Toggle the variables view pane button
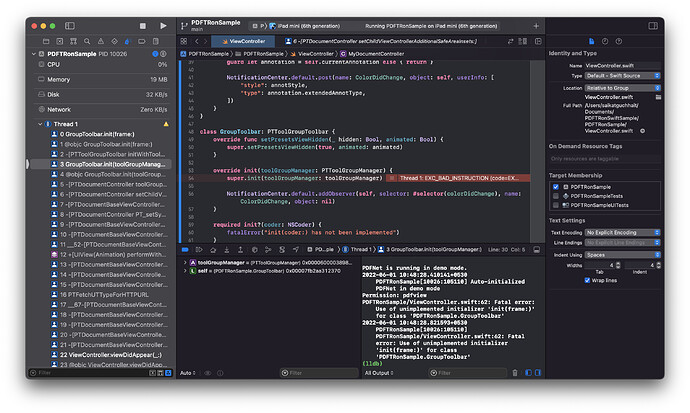Screen dimensions: 690x413 point(529,373)
